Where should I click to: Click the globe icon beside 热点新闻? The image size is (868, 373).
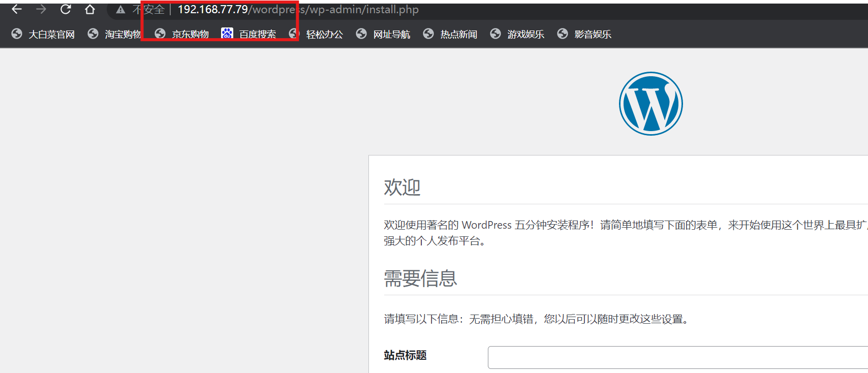pos(428,34)
